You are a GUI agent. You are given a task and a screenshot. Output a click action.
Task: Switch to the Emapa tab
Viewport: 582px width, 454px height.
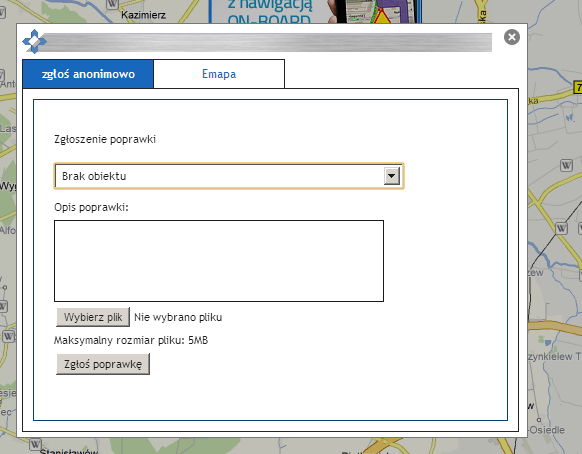[x=219, y=74]
